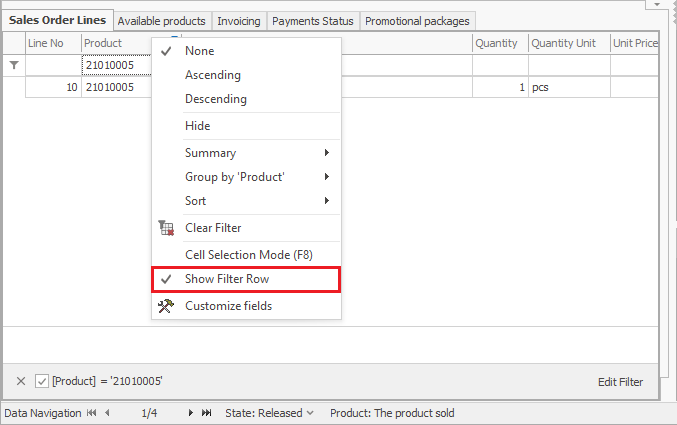
Task: Click the Clear Filter icon in menu
Action: pos(167,228)
